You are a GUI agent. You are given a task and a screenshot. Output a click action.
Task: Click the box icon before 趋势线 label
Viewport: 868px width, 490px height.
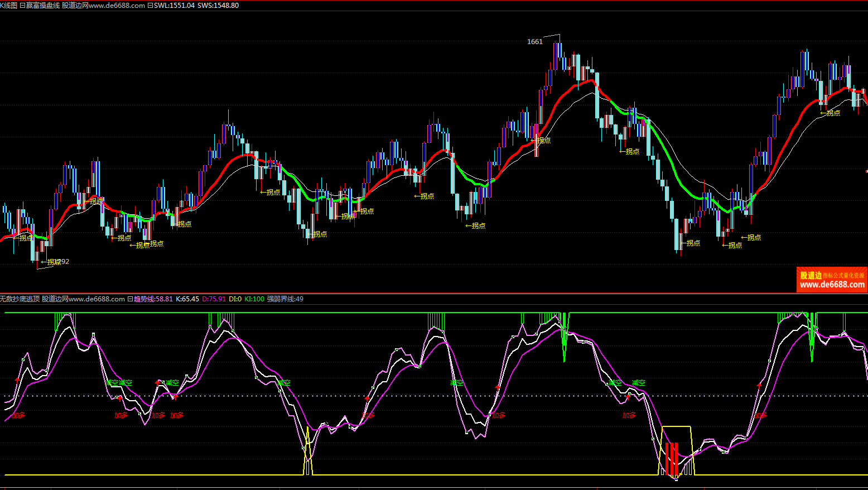130,299
